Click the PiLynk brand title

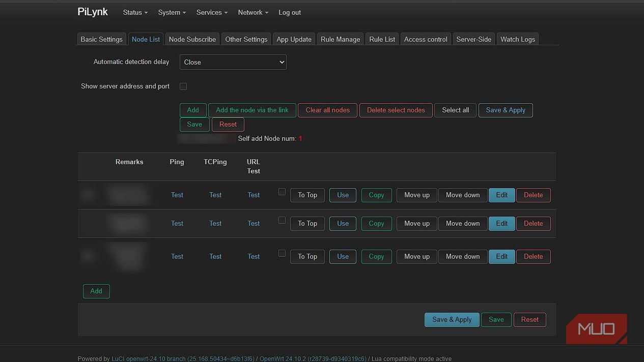click(x=93, y=12)
